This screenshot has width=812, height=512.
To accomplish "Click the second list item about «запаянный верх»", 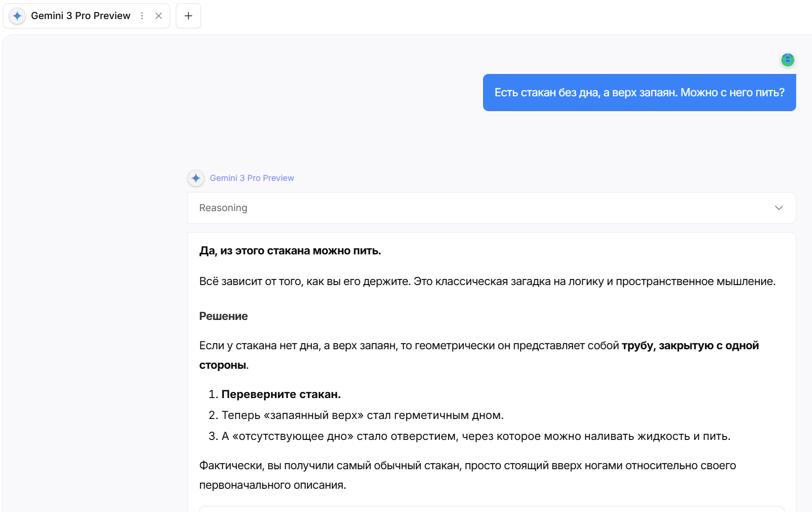I will click(x=362, y=415).
